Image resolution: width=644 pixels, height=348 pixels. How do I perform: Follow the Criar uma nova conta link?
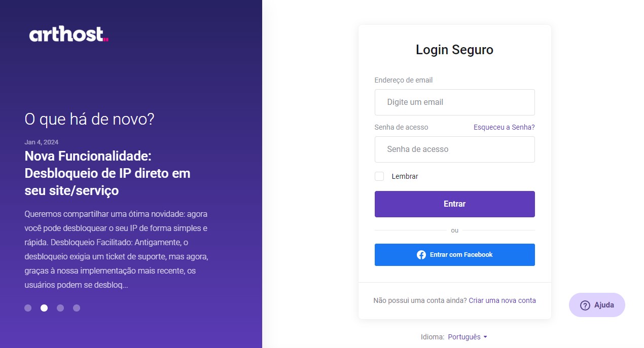coord(502,300)
